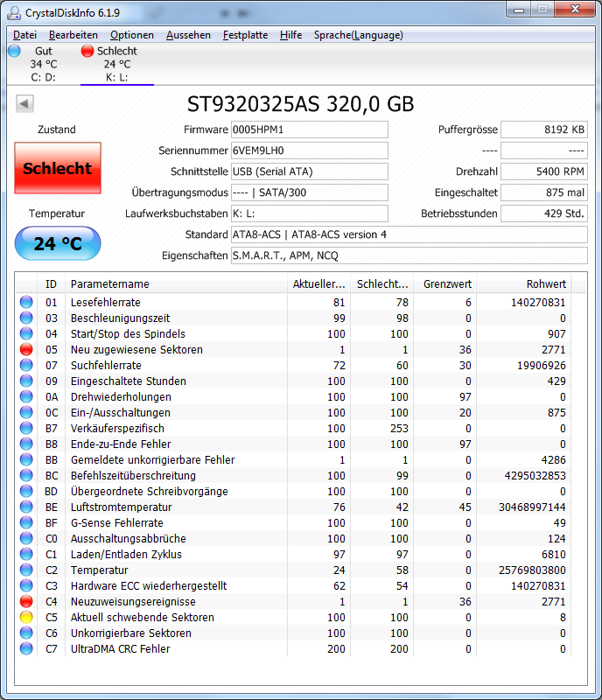Select the Unkorrigierbare Sektoren row

(294, 633)
